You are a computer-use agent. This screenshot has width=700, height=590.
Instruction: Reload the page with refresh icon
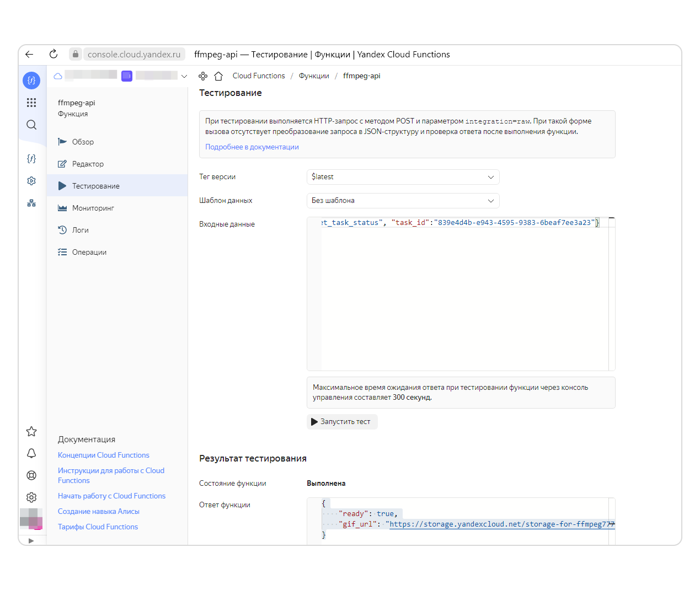(53, 54)
